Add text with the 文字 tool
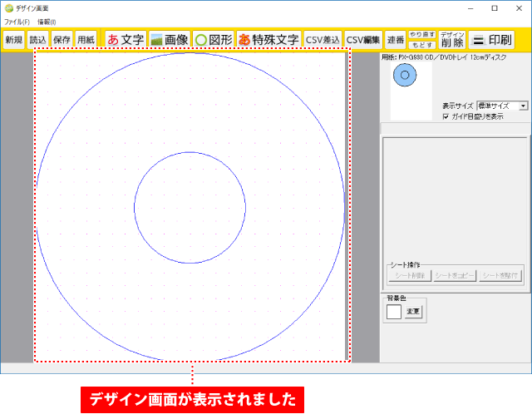Screen dimensions: 532x414 coord(126,40)
